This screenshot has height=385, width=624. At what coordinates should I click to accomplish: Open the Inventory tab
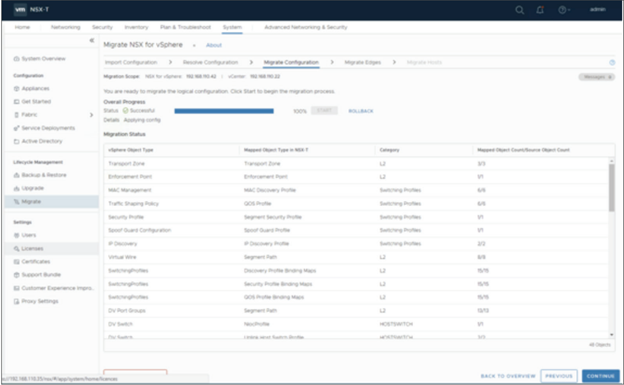click(136, 27)
